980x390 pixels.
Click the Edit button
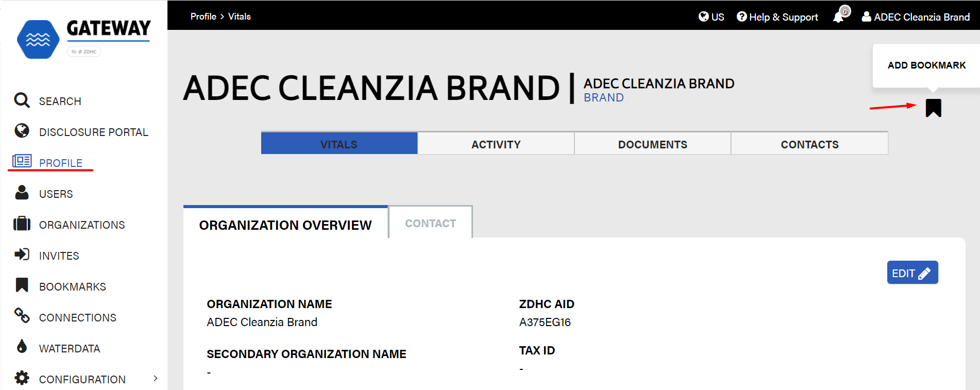pos(912,273)
